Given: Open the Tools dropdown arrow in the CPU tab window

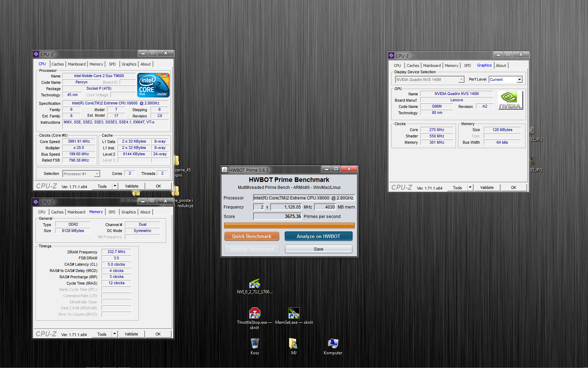Looking at the screenshot, I should coord(115,186).
